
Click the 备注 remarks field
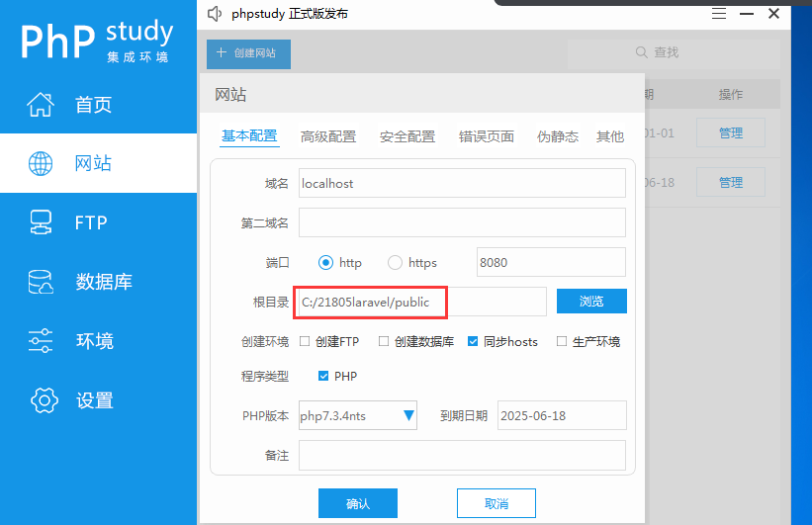[462, 455]
